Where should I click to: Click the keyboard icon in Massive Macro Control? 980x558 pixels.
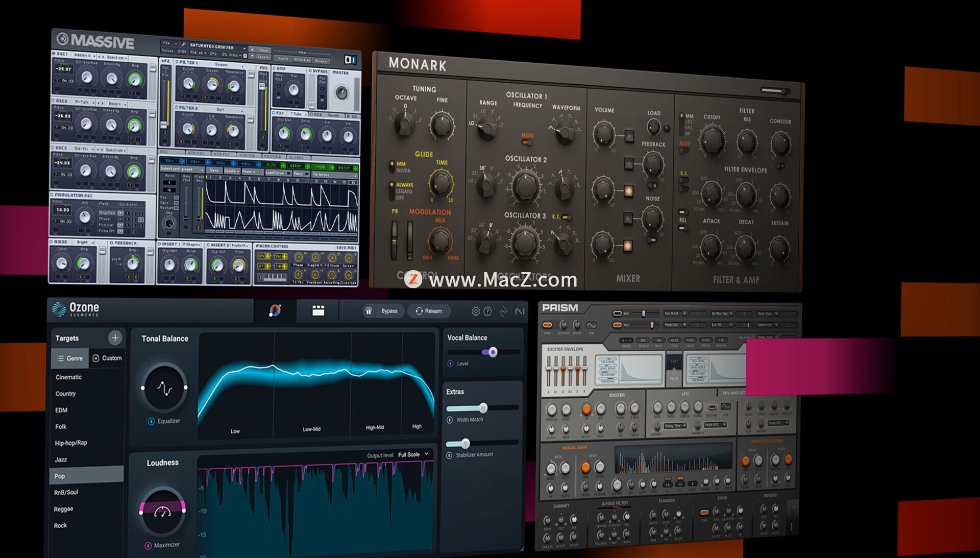[x=273, y=277]
